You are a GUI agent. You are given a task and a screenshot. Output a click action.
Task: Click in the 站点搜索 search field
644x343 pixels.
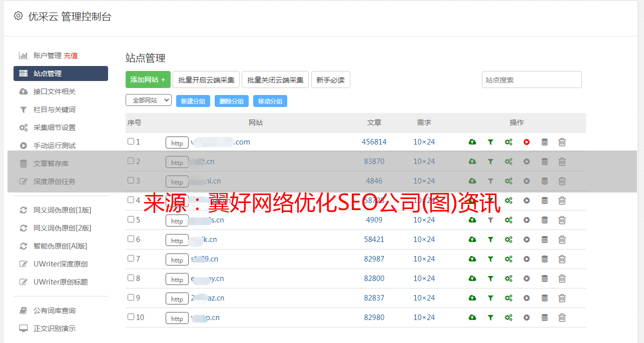point(532,79)
